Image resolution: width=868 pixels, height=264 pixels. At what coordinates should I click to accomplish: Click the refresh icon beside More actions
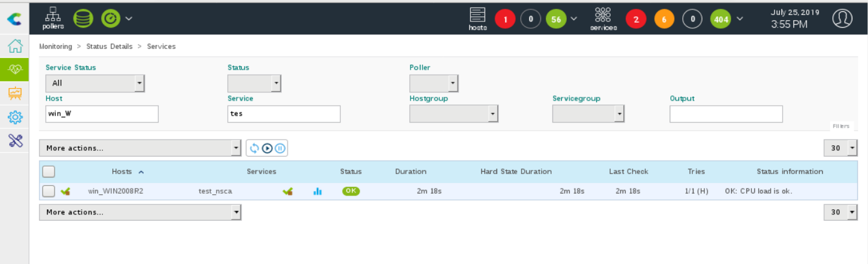(254, 148)
